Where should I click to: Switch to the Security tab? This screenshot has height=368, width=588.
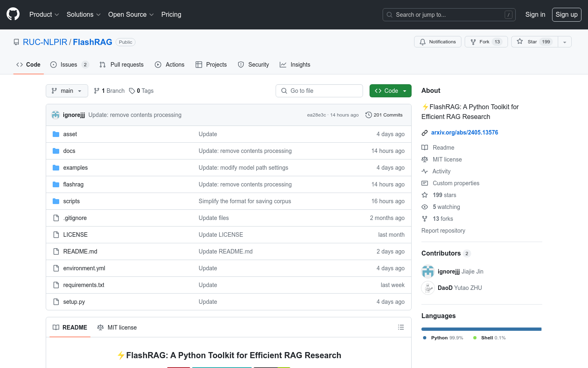pos(254,65)
